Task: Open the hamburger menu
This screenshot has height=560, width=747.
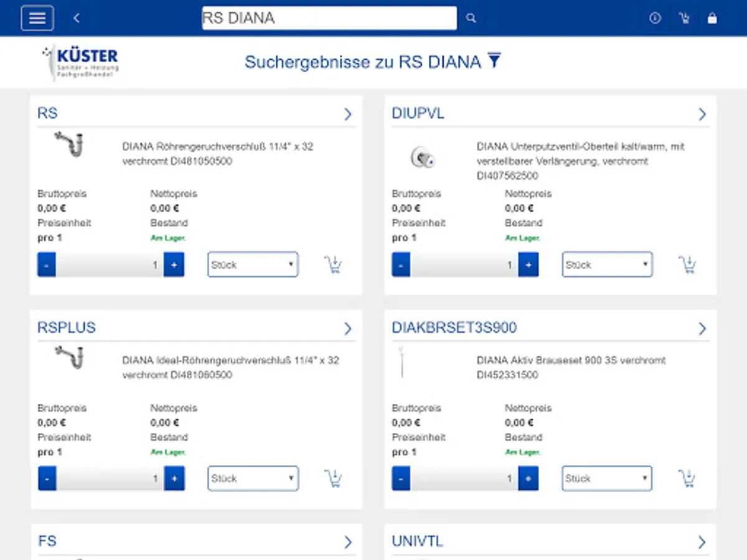Action: (x=37, y=18)
